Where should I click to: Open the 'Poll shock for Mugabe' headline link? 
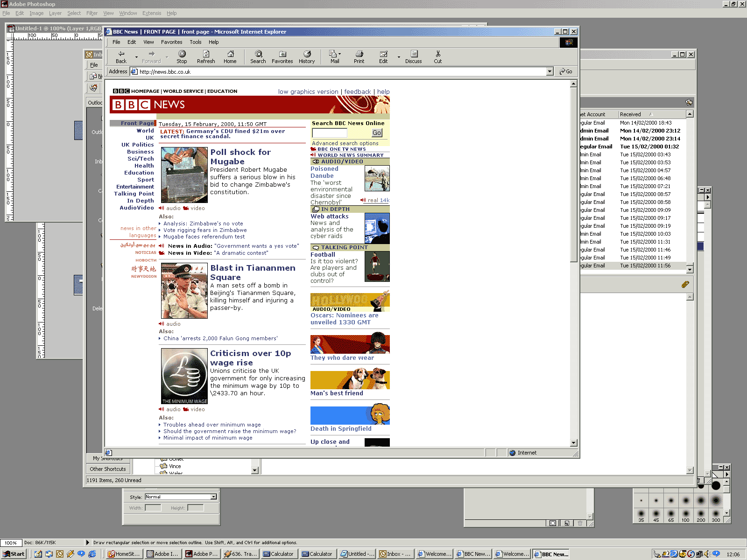[240, 157]
